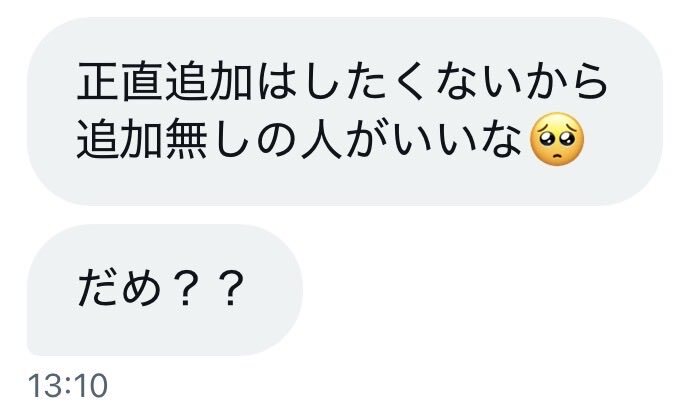The image size is (679, 407).
Task: Click the word から at line end
Action: click(x=566, y=81)
